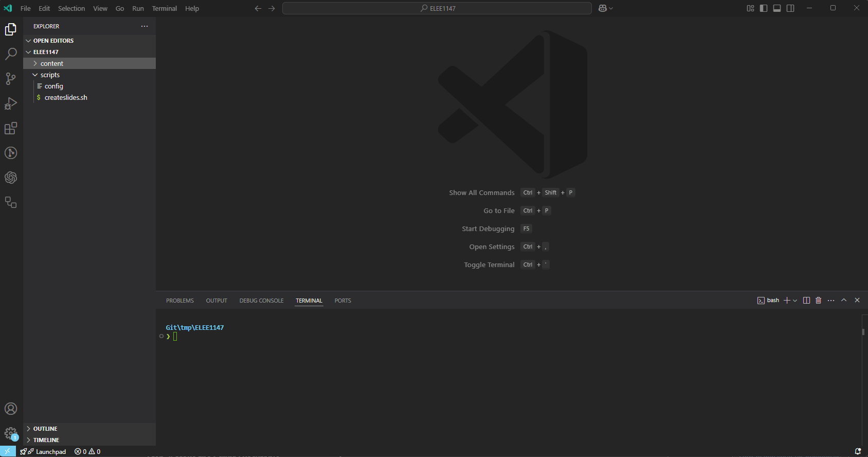Toggle bottom panel visibility

(x=777, y=8)
